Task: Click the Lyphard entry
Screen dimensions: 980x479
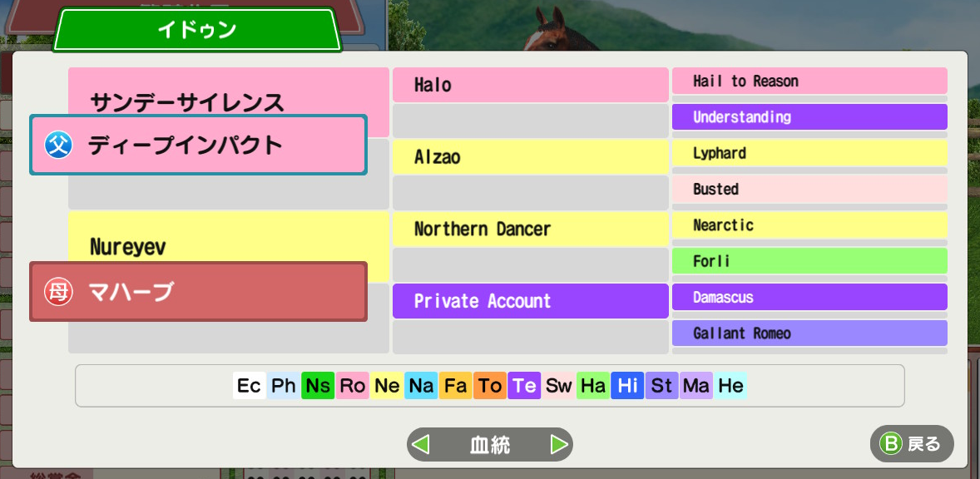Action: pos(809,153)
